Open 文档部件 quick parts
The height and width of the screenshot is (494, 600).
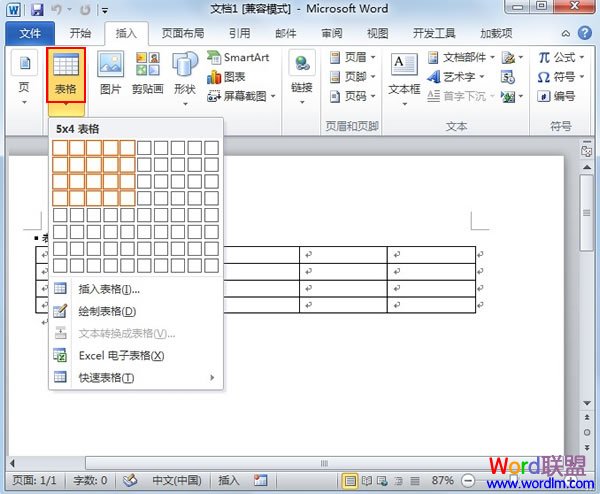[461, 57]
